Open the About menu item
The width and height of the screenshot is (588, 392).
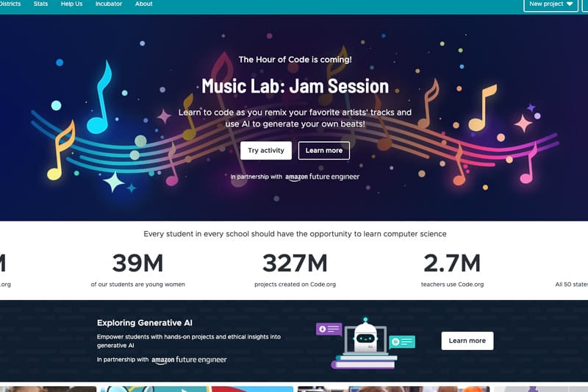[143, 4]
